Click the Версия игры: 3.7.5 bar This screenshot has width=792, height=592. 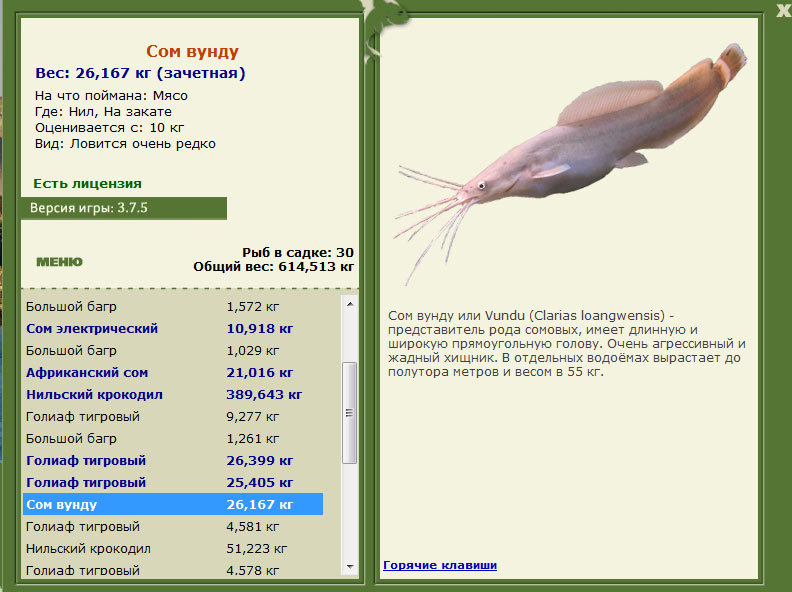point(124,208)
